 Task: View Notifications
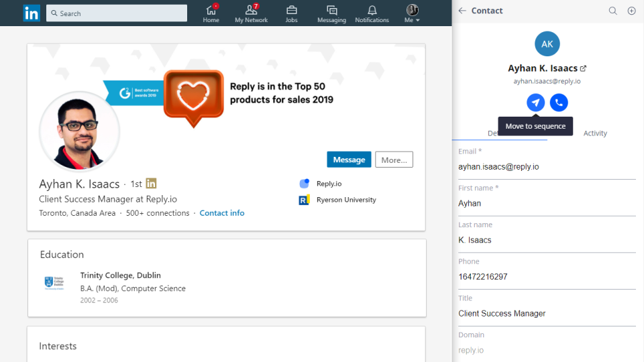(372, 13)
